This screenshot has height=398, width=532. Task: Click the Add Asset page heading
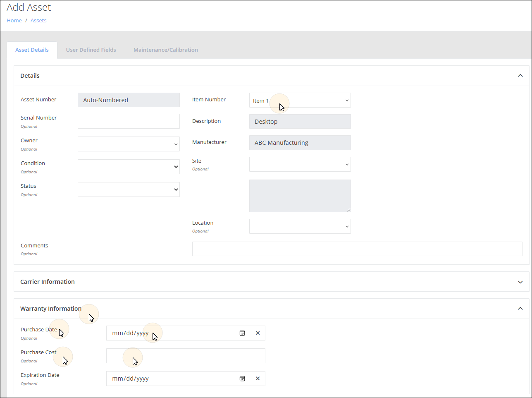[29, 7]
